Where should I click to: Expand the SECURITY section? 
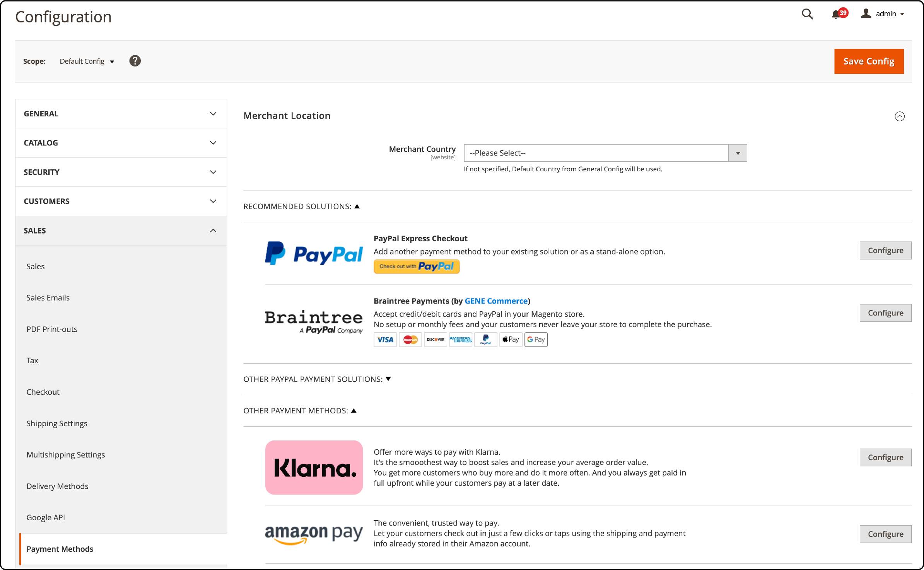(121, 172)
